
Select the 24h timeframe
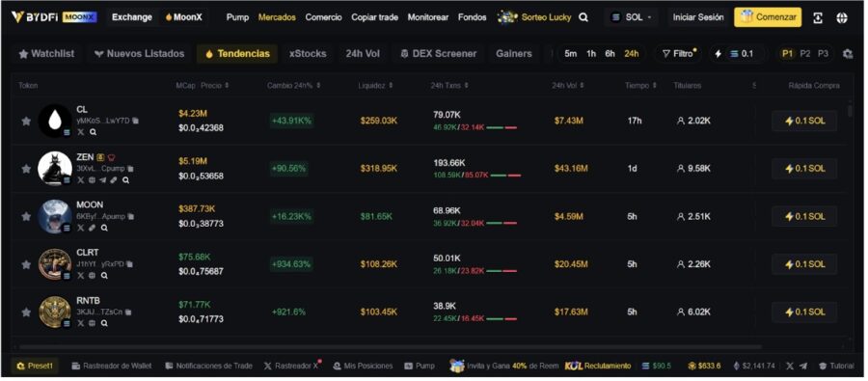pos(631,54)
